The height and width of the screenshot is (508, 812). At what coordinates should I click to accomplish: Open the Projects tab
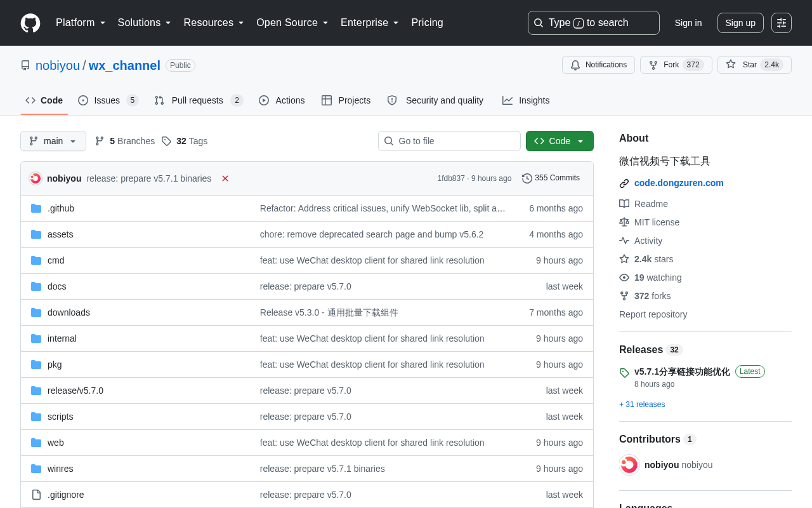coord(346,100)
